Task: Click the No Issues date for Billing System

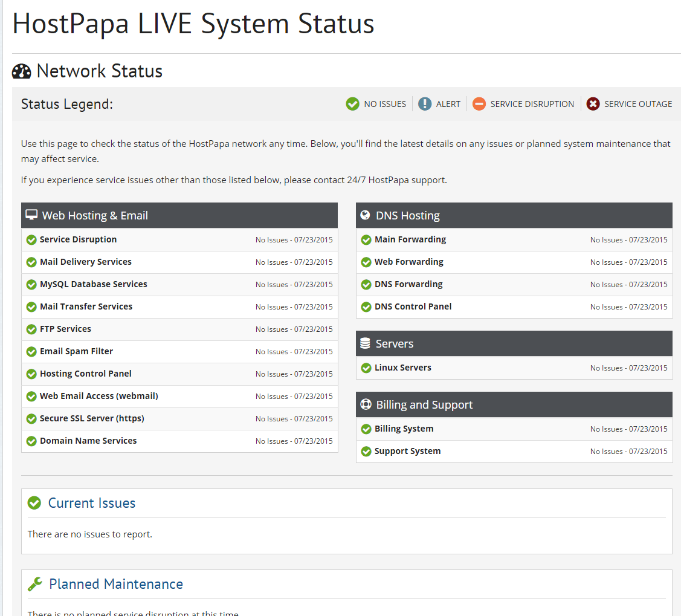Action: pyautogui.click(x=628, y=429)
